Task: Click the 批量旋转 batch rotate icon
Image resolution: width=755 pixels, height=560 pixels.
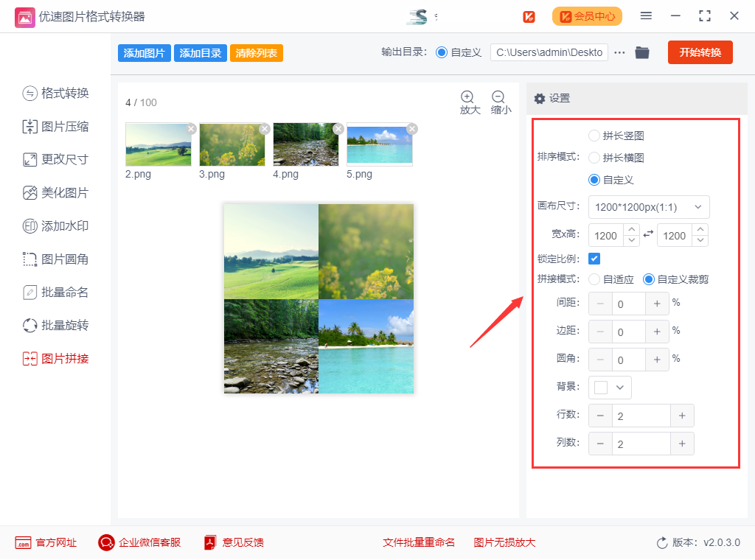Action: tap(29, 325)
